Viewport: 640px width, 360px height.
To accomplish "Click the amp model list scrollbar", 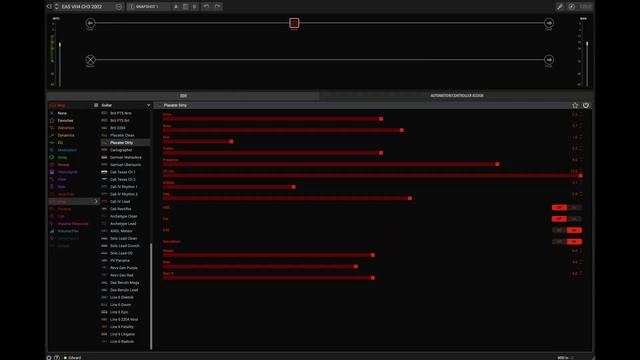I will coord(151,296).
